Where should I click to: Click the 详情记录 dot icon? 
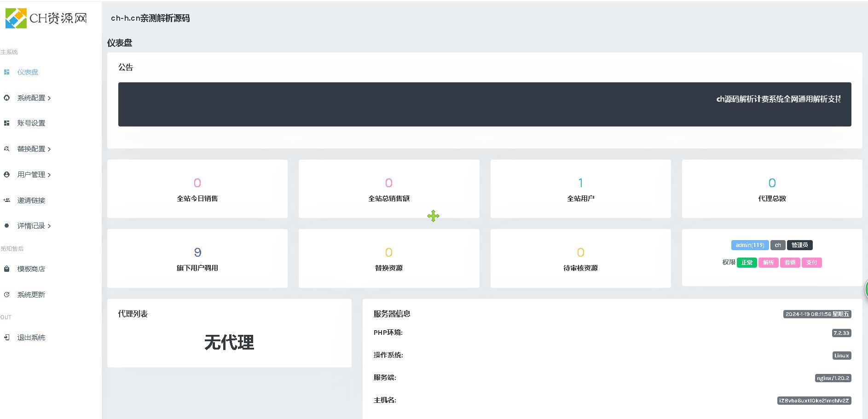tap(6, 225)
